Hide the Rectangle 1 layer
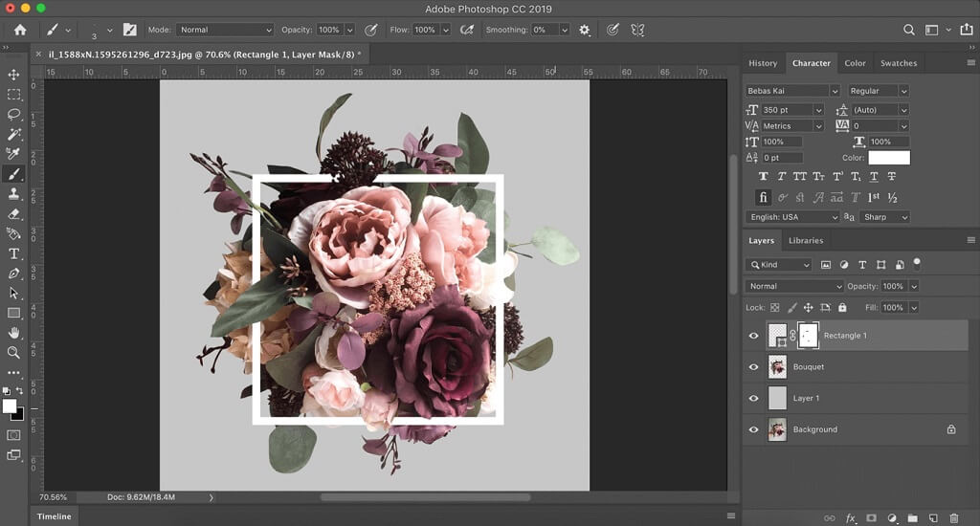This screenshot has height=526, width=980. (x=753, y=336)
